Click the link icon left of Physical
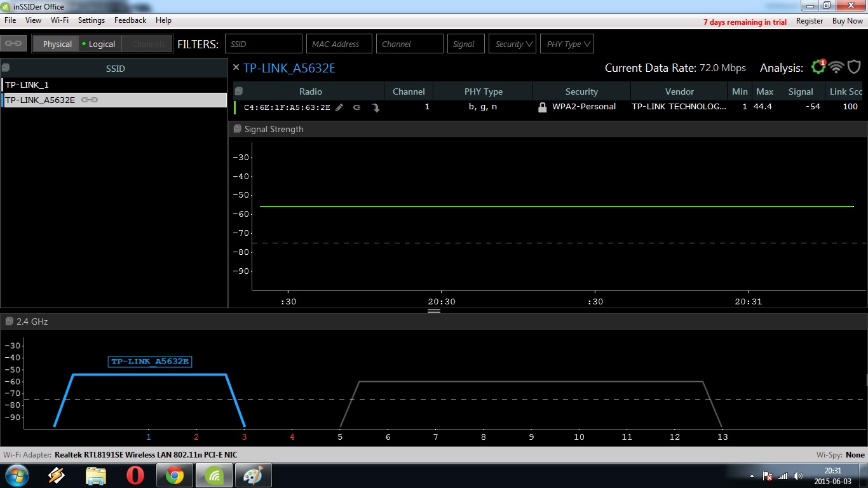The width and height of the screenshot is (868, 488). point(13,44)
